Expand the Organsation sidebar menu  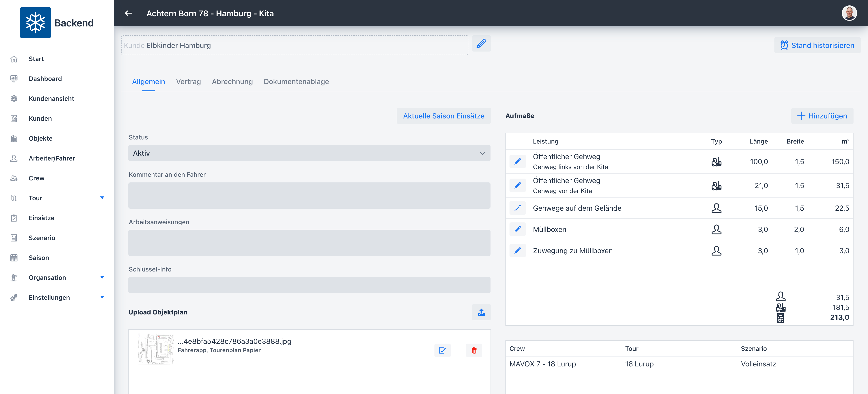pyautogui.click(x=102, y=277)
